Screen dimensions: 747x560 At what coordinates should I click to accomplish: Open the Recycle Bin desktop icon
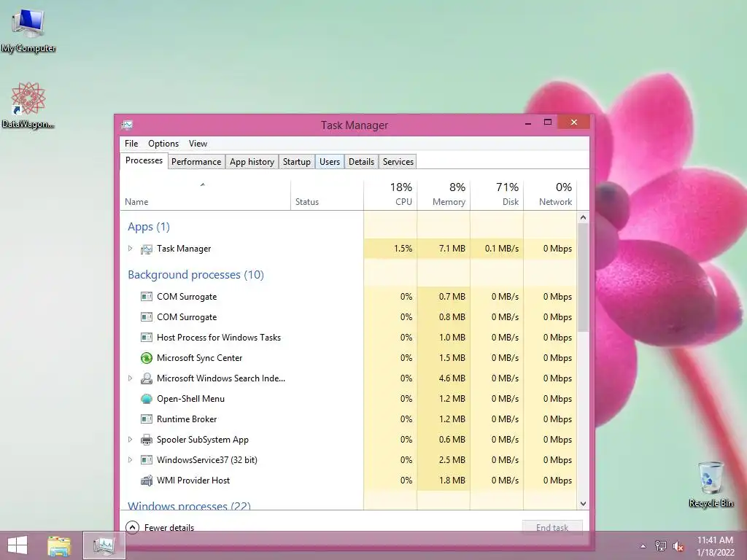[711, 483]
